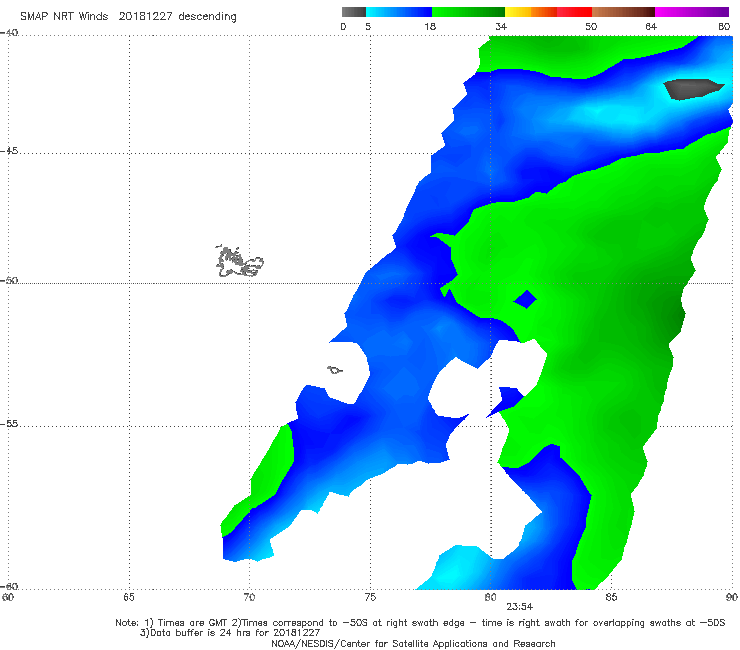Click the Kerguelen Islands outline on the map
The width and height of the screenshot is (740, 650).
239,261
